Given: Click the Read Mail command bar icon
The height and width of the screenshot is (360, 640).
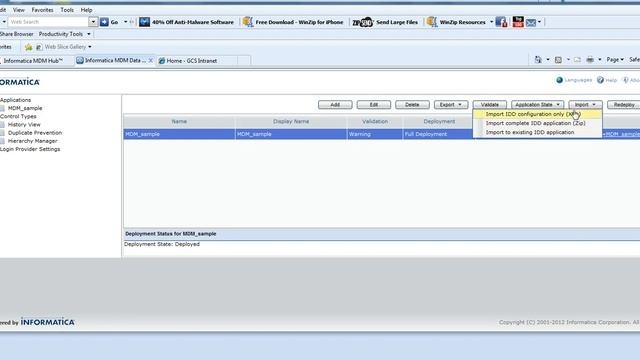Looking at the screenshot, I should tap(577, 60).
